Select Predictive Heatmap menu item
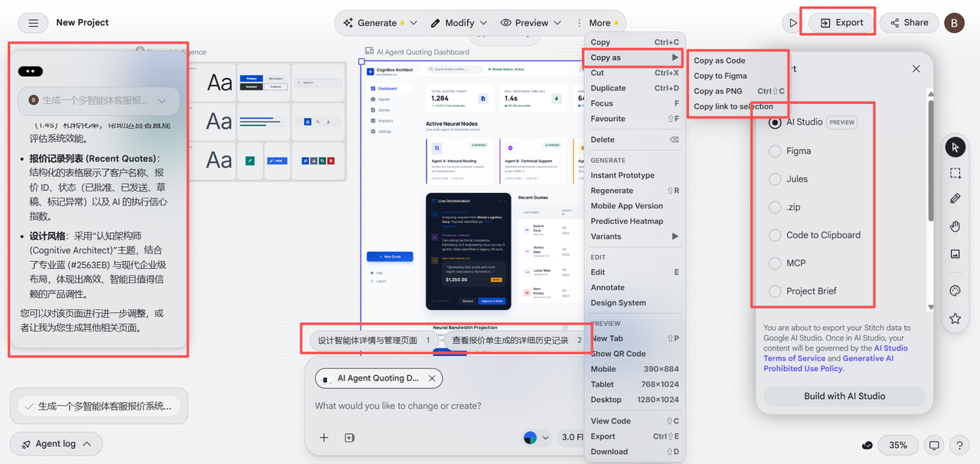This screenshot has width=980, height=464. 635,221
